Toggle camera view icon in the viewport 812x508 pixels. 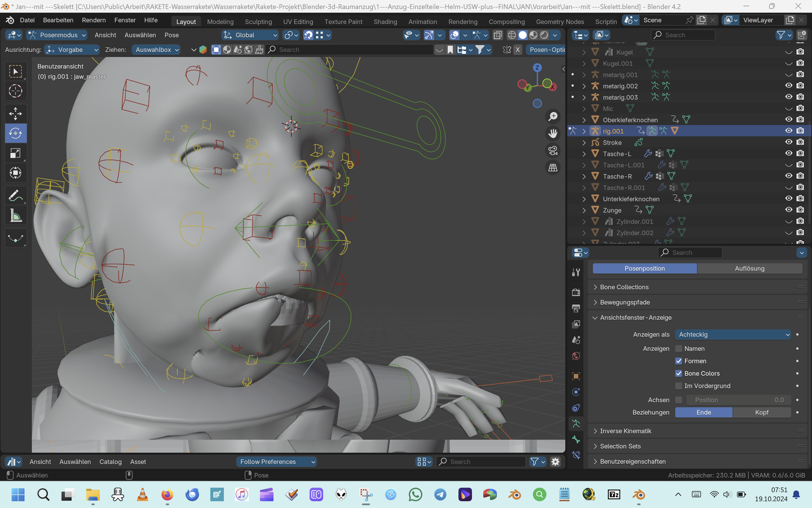coord(553,151)
